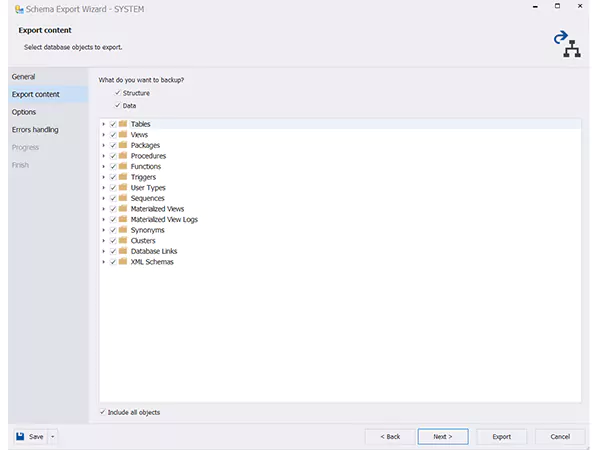
Task: Toggle the Tables checkbox
Action: [x=113, y=124]
